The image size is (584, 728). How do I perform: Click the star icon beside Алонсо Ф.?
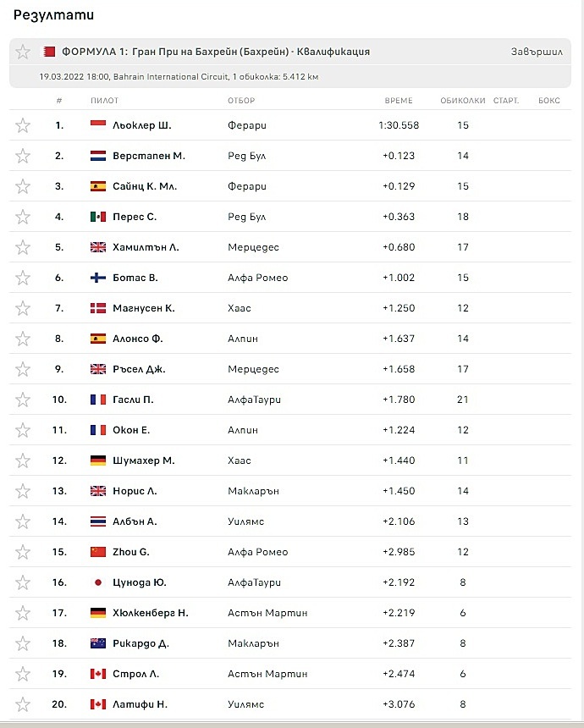coord(23,339)
